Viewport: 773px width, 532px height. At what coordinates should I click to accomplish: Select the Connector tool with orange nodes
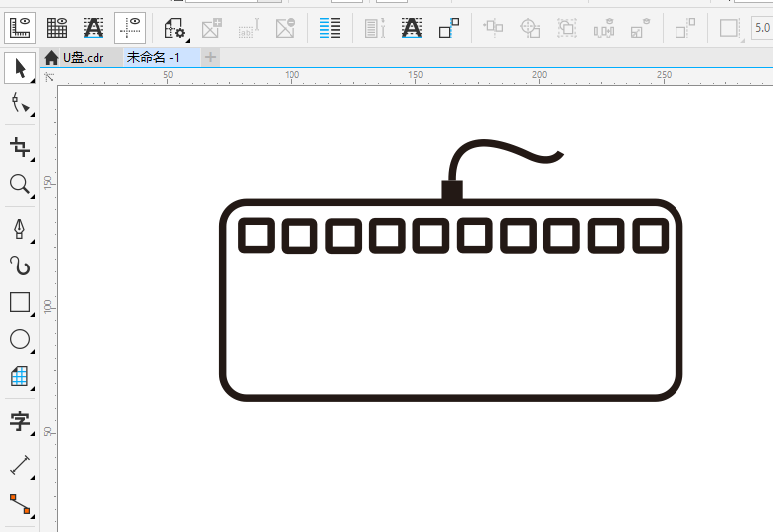coord(20,504)
